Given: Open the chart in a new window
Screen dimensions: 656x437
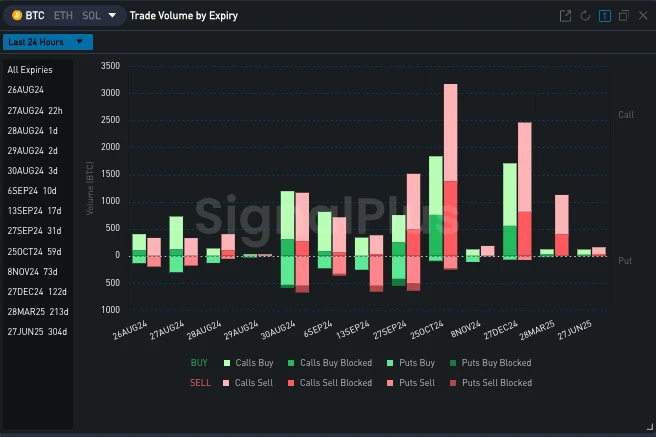Looking at the screenshot, I should click(565, 16).
